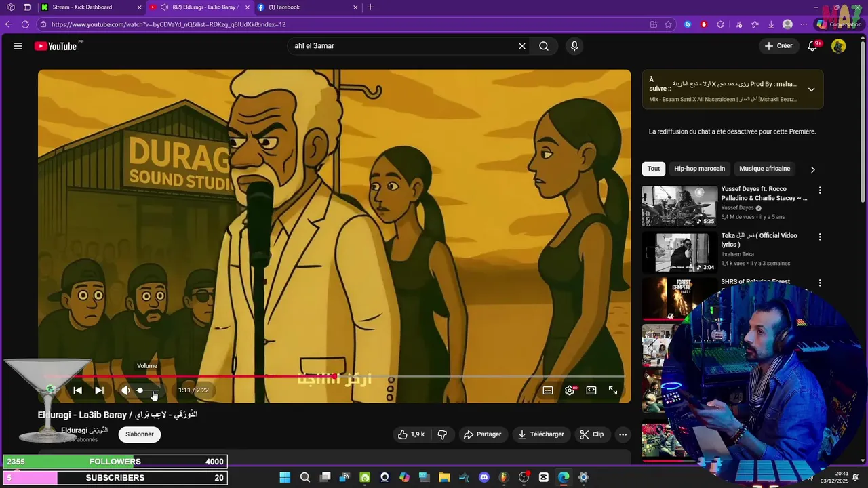Reload the page in the browser
This screenshot has height=488, width=868.
pyautogui.click(x=25, y=24)
